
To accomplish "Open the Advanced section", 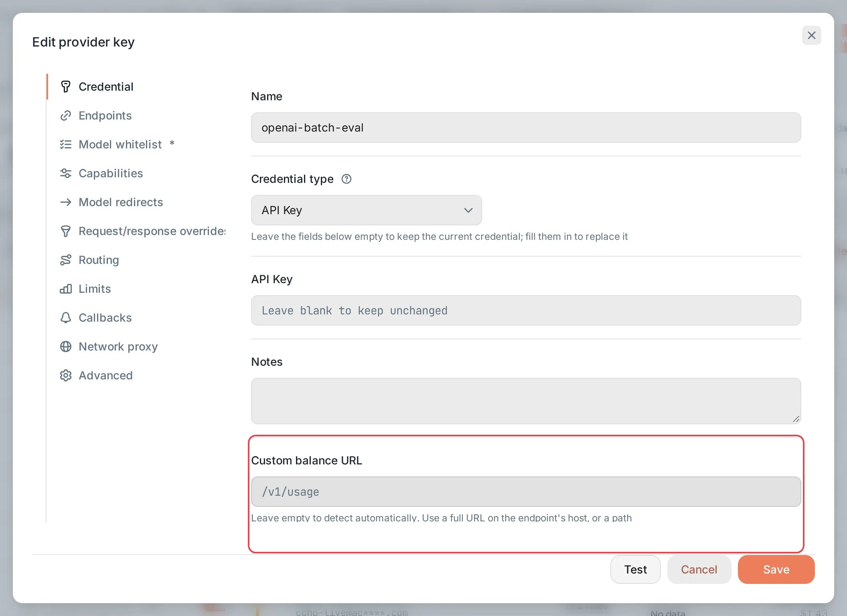I will coord(105,375).
